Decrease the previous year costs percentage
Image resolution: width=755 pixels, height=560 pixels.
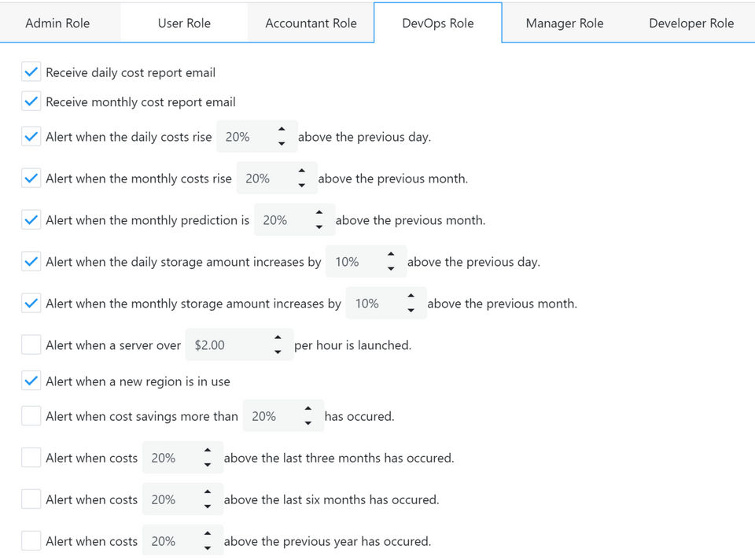(208, 547)
